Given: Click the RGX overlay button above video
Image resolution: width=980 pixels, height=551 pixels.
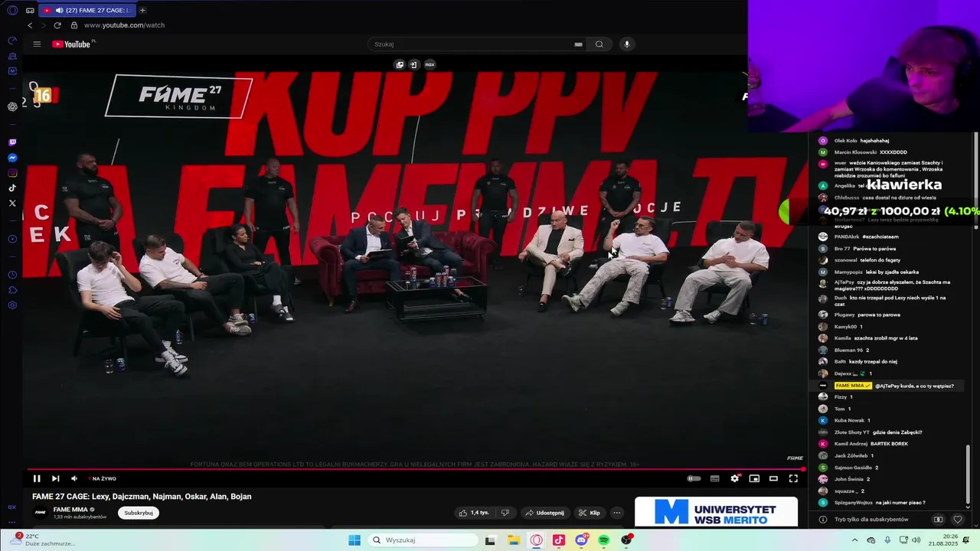Looking at the screenshot, I should click(x=430, y=65).
